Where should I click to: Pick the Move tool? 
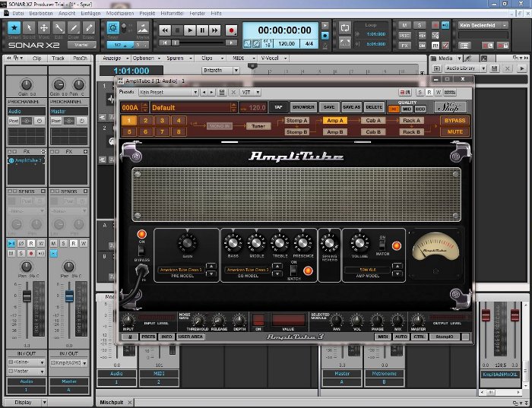[x=44, y=28]
